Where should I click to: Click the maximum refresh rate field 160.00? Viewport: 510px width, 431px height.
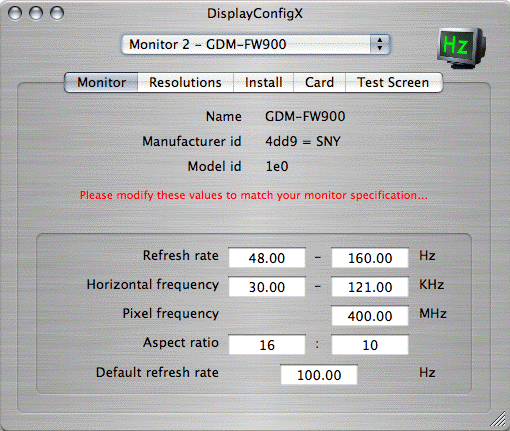(x=370, y=258)
